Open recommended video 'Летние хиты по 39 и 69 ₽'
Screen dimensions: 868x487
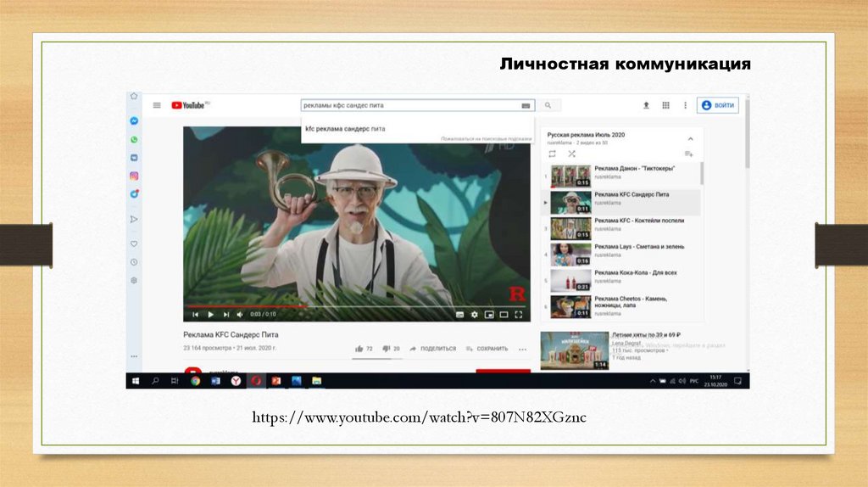click(646, 335)
